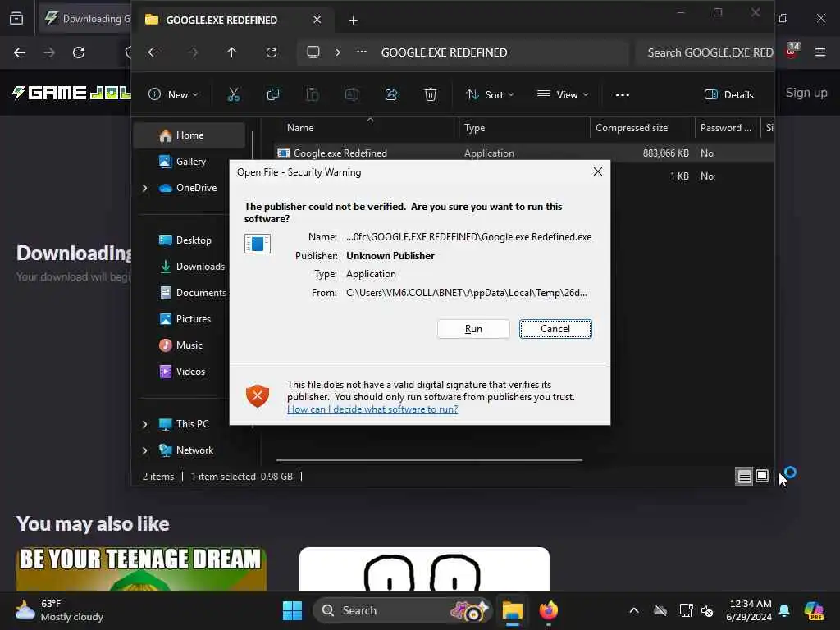
Task: Click the taskbar Search box
Action: (402, 610)
